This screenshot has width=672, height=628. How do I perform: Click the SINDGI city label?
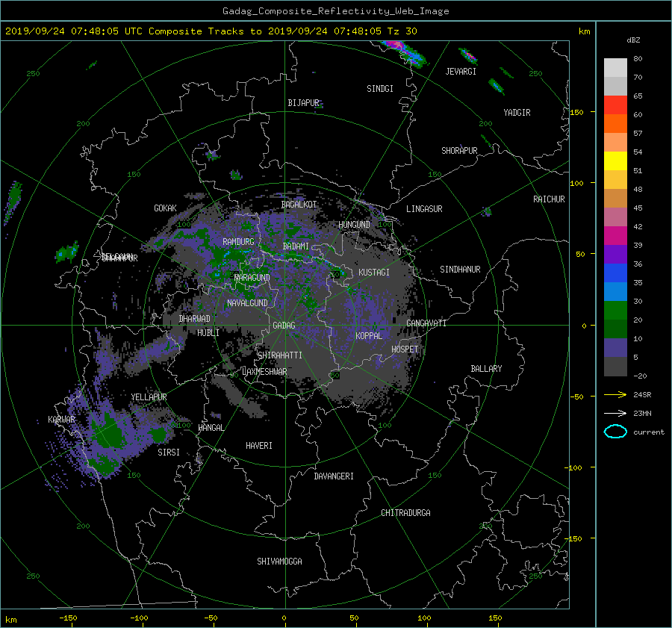click(x=380, y=89)
